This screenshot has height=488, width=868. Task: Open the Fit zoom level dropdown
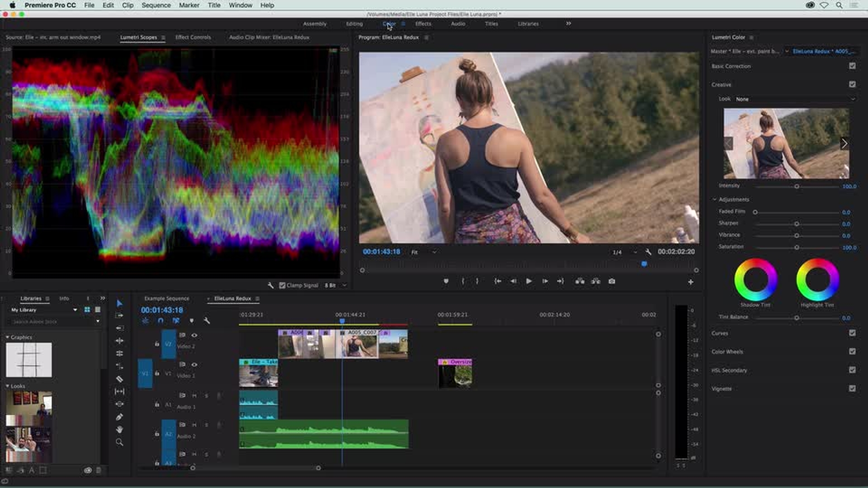(424, 252)
